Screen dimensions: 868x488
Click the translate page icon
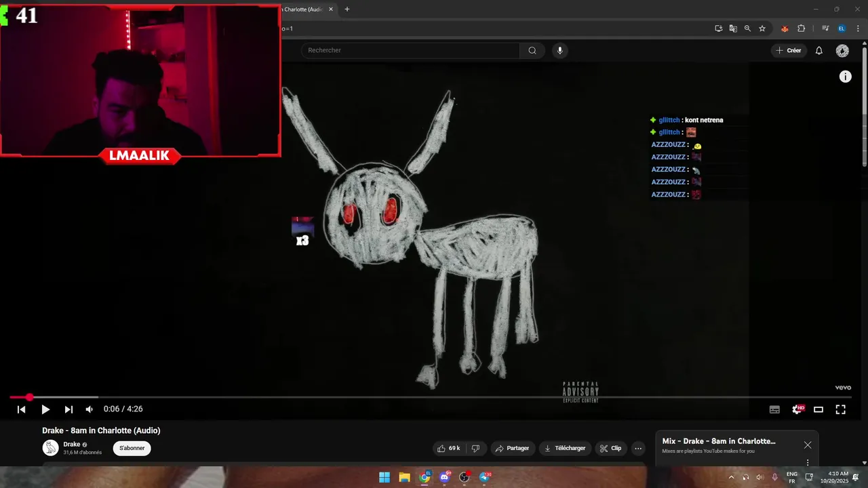point(733,28)
